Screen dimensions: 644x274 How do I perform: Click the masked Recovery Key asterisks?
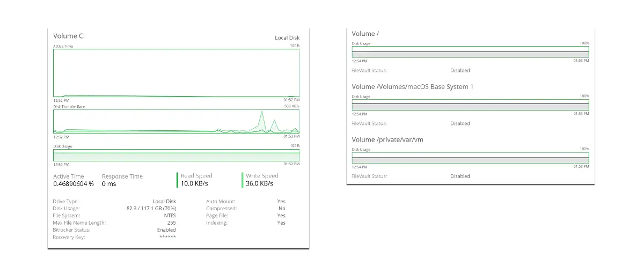coord(167,236)
